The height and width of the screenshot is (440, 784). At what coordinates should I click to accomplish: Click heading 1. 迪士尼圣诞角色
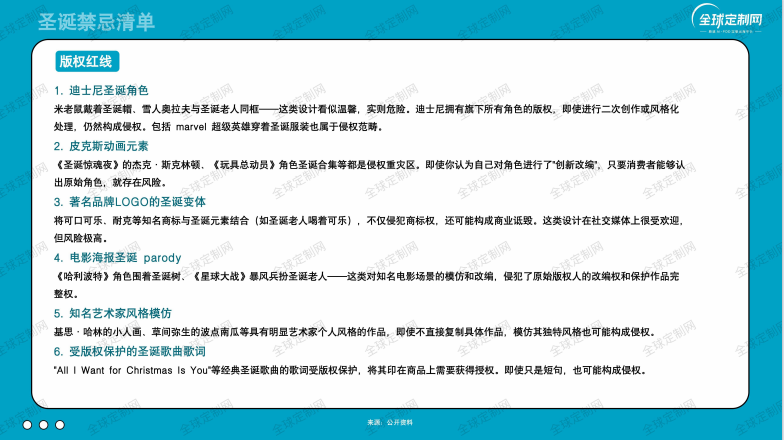tap(101, 90)
